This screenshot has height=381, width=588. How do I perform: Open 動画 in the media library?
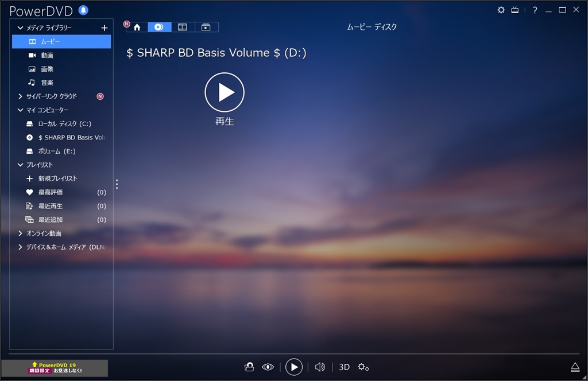tap(61, 56)
